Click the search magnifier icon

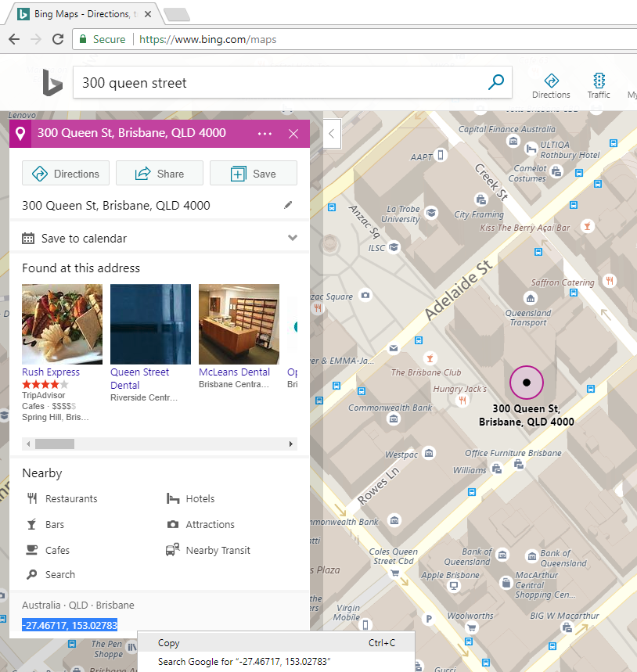496,82
